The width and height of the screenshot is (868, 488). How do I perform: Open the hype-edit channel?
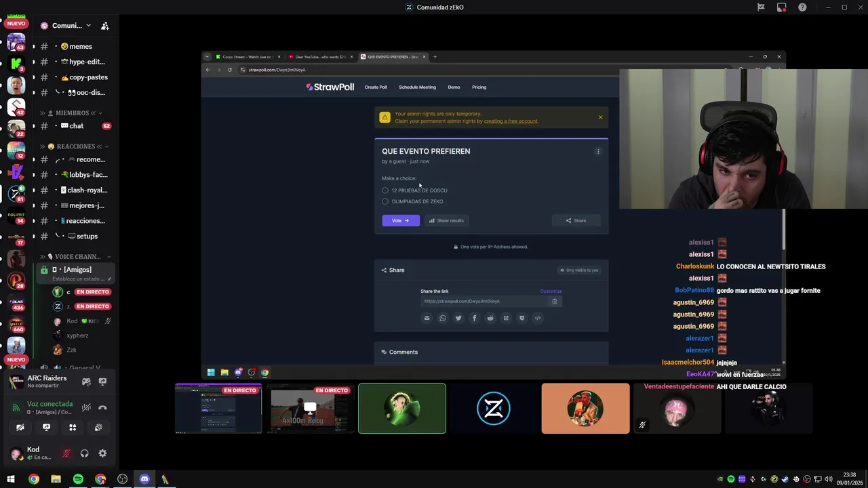pyautogui.click(x=75, y=62)
